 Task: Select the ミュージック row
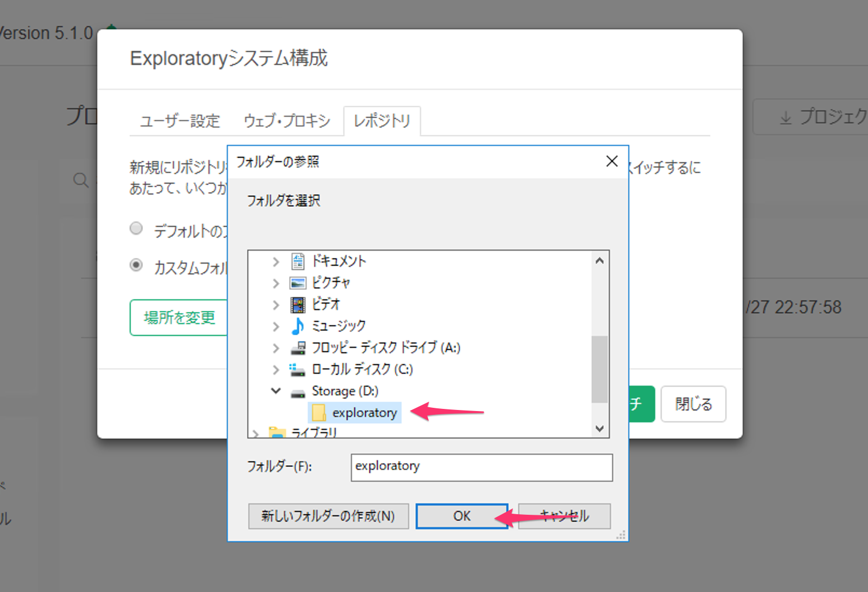click(329, 326)
